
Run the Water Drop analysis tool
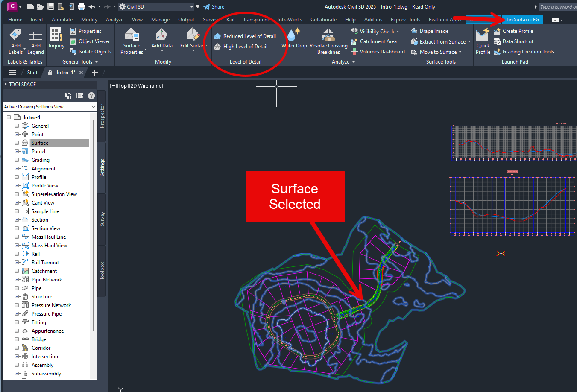point(294,38)
